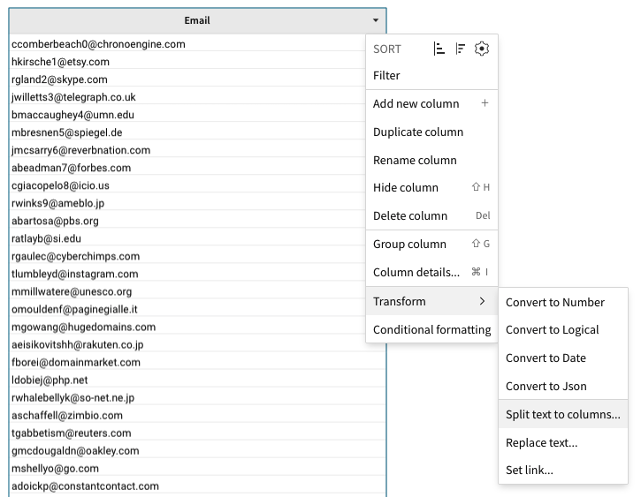Choose Duplicate column
The image size is (642, 498).
coord(418,132)
